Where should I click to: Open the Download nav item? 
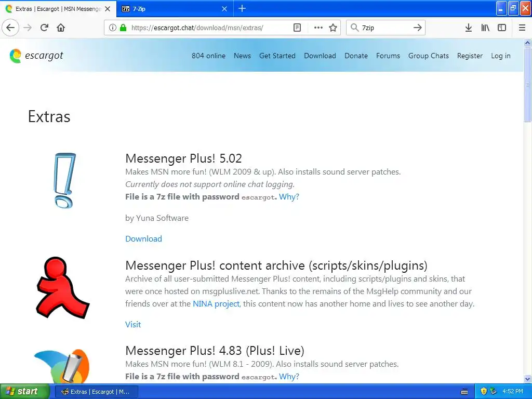point(320,56)
